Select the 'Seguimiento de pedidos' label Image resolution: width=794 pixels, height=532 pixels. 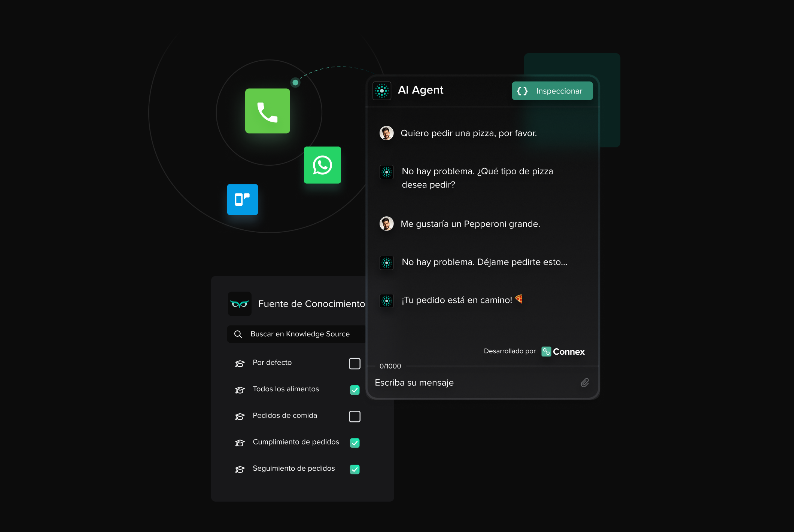coord(294,468)
